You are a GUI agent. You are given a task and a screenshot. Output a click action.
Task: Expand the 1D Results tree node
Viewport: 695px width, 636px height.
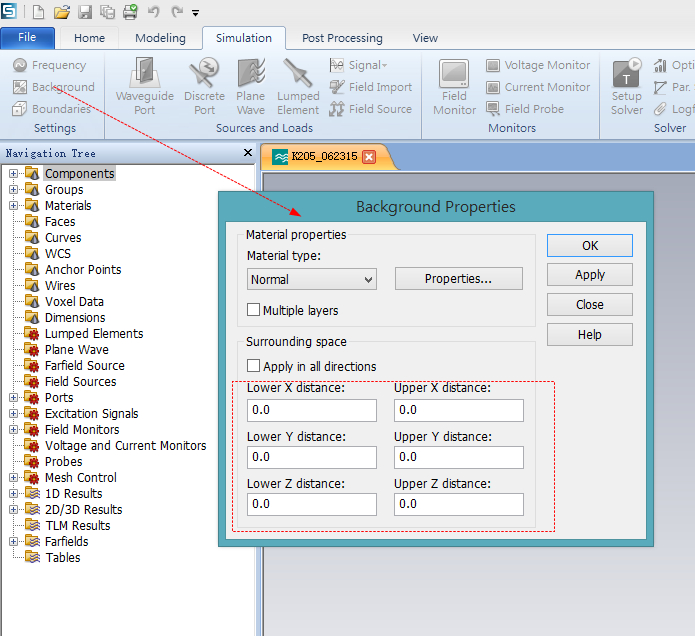coord(13,493)
